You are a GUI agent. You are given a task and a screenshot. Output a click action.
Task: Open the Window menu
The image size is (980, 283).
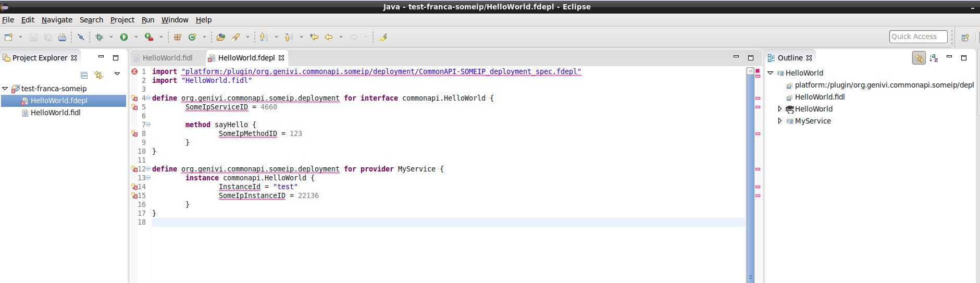coord(175,20)
